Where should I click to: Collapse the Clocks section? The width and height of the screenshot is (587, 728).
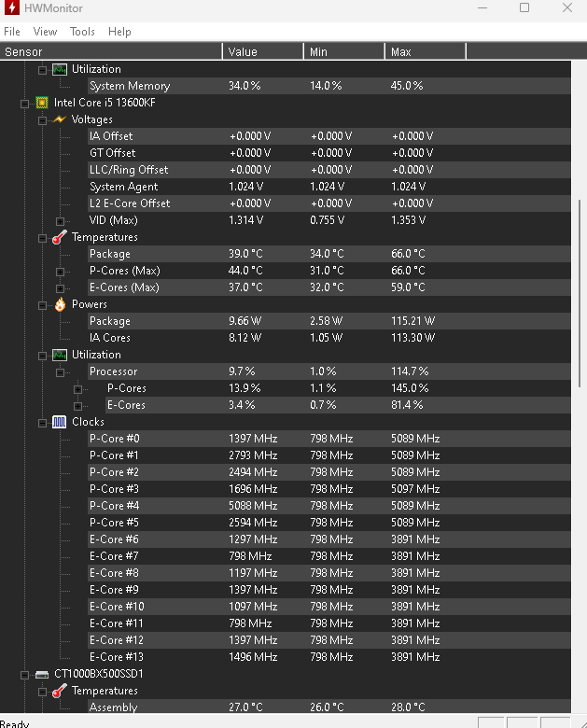pyautogui.click(x=42, y=423)
